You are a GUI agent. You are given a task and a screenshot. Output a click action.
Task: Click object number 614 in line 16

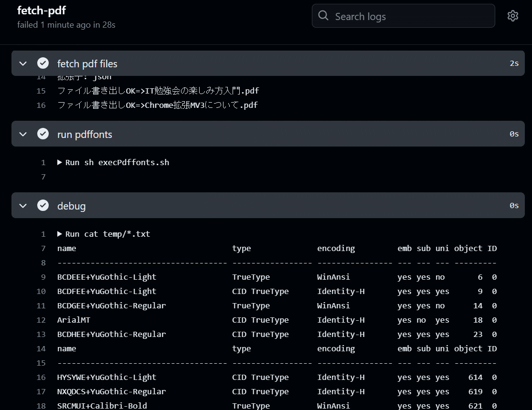coord(475,378)
